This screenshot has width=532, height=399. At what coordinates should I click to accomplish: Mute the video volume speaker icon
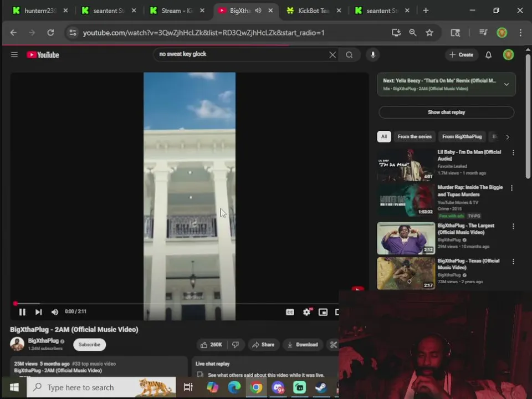click(x=55, y=312)
